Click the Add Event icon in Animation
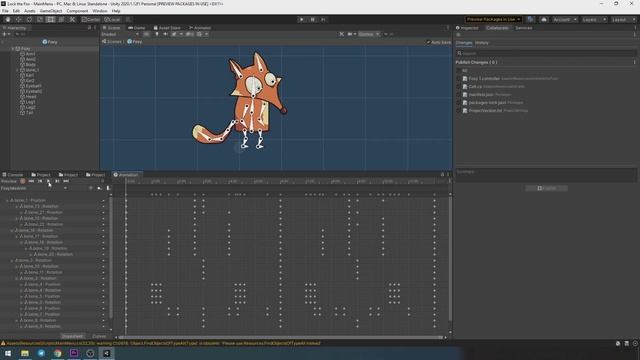 click(x=108, y=188)
